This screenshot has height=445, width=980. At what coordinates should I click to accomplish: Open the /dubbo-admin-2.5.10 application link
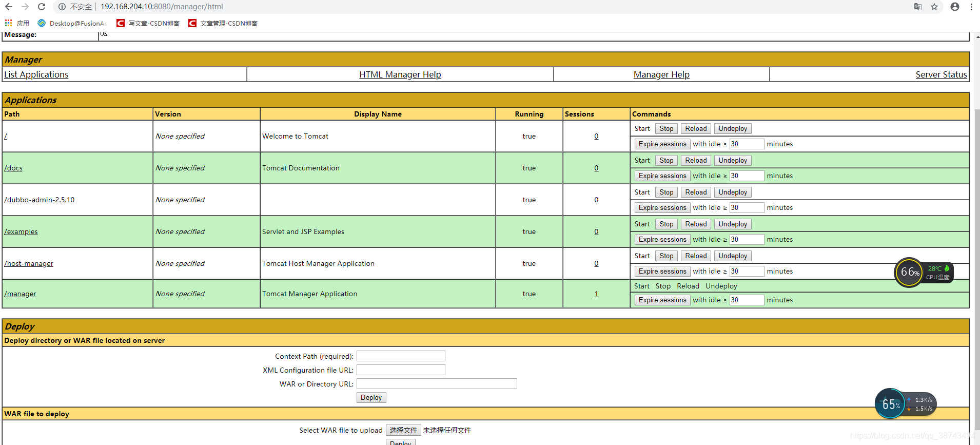40,200
